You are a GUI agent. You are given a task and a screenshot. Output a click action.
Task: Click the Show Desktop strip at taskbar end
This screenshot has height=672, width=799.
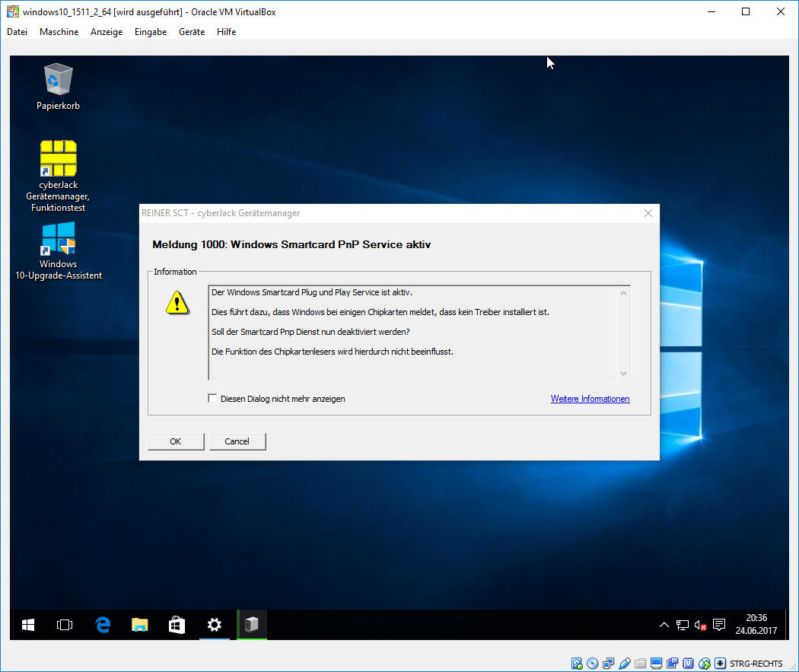point(787,625)
